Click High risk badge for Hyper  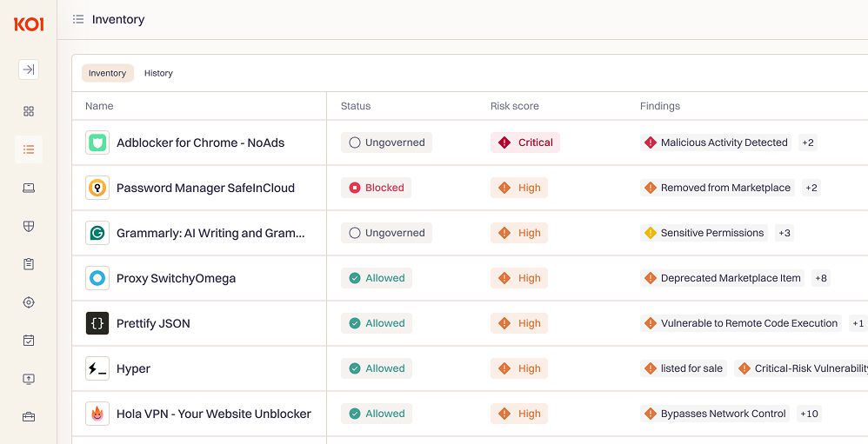519,368
